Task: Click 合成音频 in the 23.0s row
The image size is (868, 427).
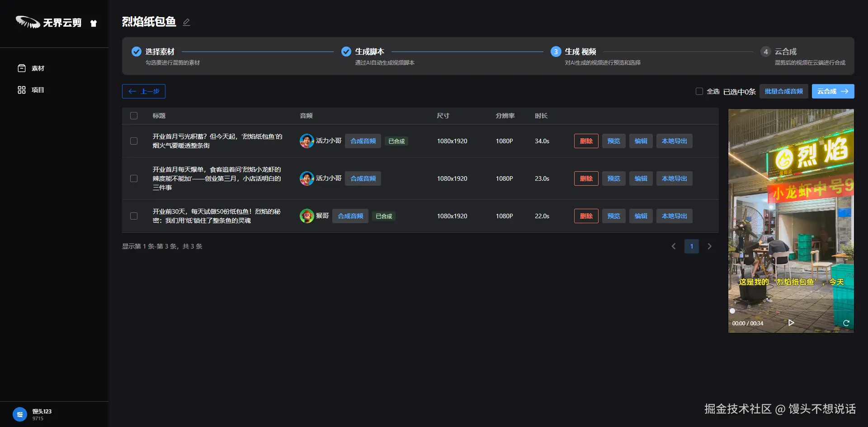Action: (363, 178)
